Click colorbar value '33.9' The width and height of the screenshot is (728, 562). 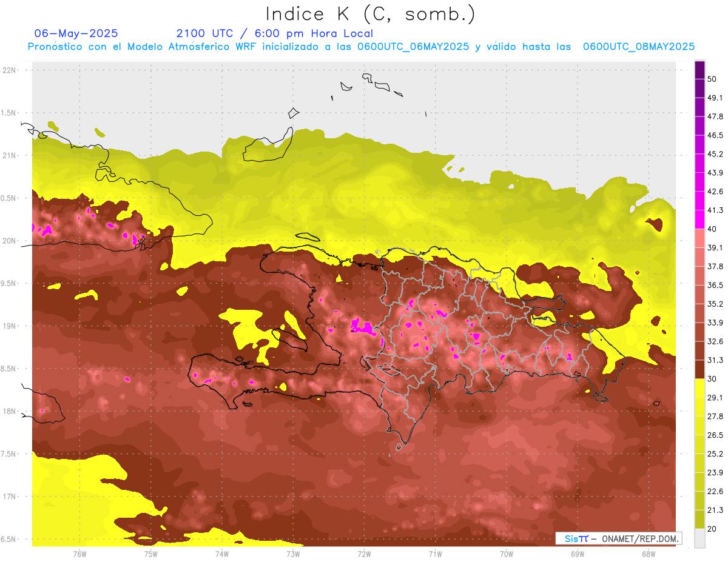(x=715, y=323)
